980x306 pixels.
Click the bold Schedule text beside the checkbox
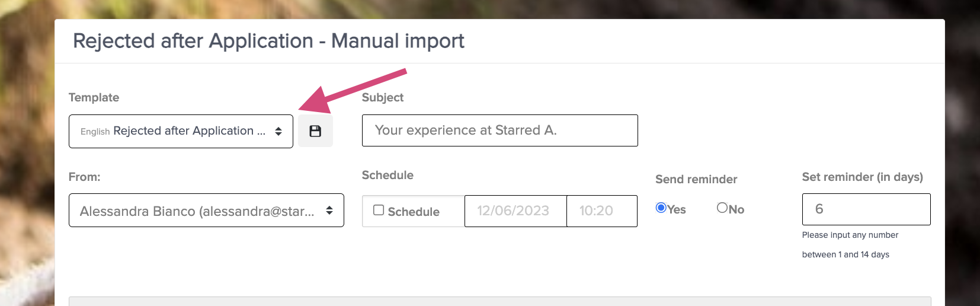tap(414, 212)
